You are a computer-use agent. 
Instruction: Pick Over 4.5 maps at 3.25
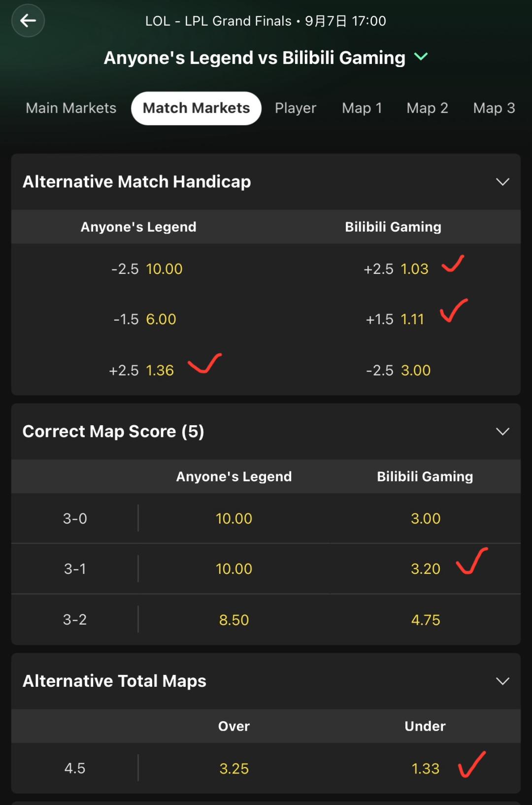234,769
